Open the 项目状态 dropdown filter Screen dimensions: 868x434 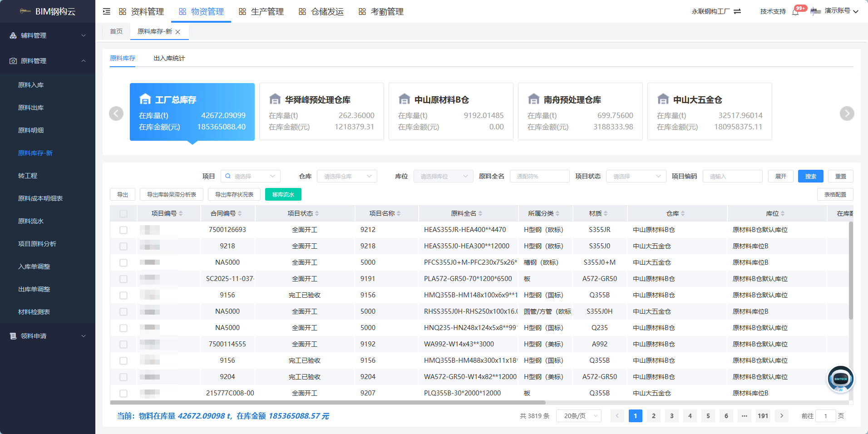tap(636, 176)
